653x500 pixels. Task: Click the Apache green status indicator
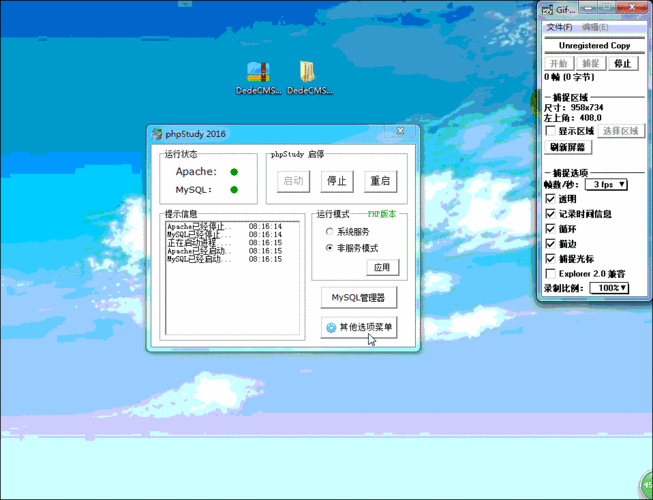tap(234, 172)
